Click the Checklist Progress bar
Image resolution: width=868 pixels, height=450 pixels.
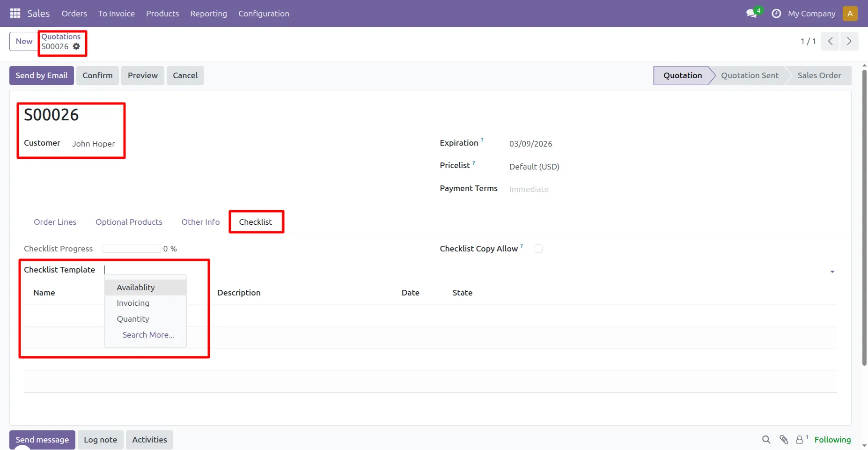click(x=132, y=249)
